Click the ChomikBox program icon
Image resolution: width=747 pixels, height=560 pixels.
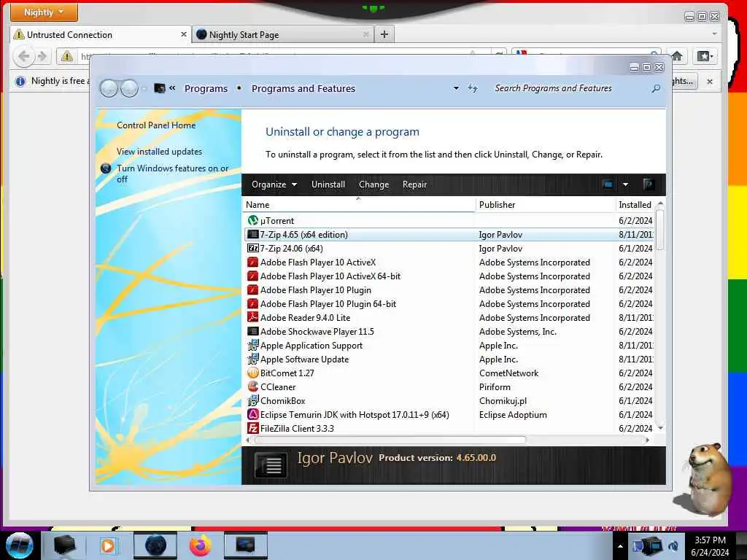click(x=252, y=400)
